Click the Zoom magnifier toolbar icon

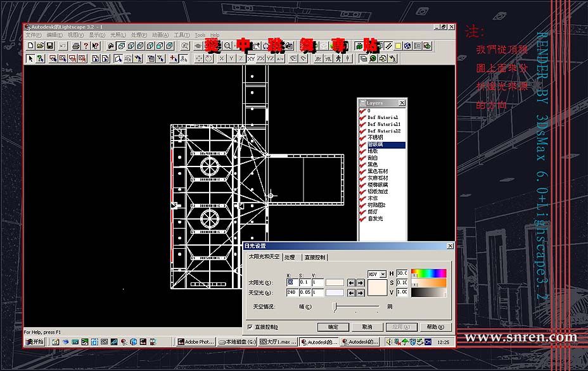(227, 46)
